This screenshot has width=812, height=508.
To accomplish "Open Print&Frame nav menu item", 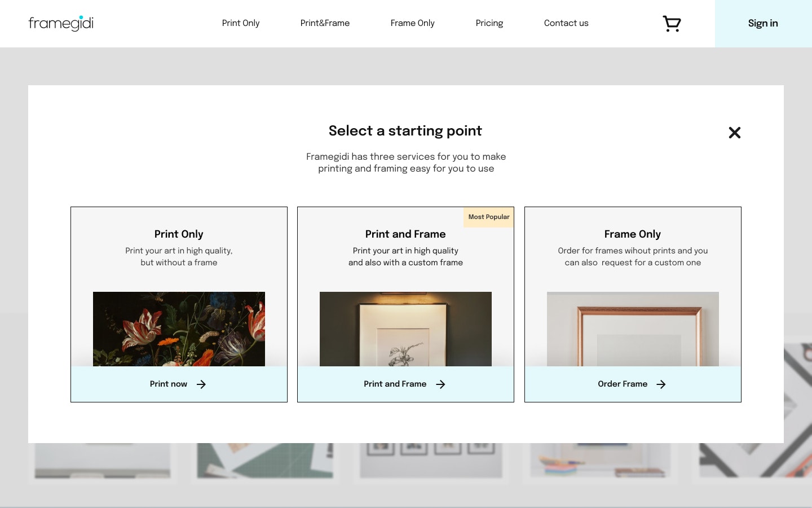I will click(325, 23).
